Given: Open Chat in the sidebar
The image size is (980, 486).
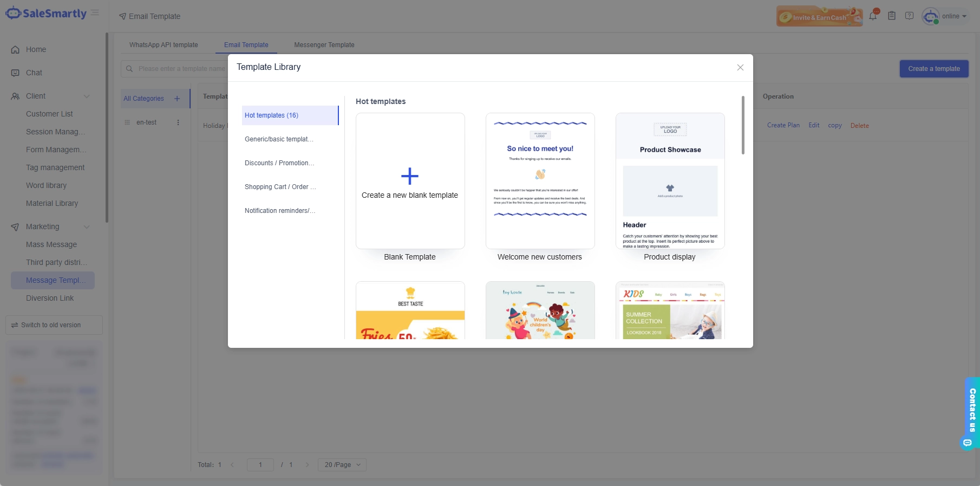Looking at the screenshot, I should tap(34, 73).
